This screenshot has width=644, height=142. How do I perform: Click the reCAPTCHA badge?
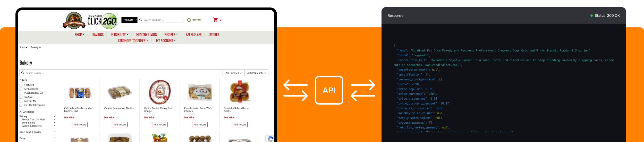270,139
